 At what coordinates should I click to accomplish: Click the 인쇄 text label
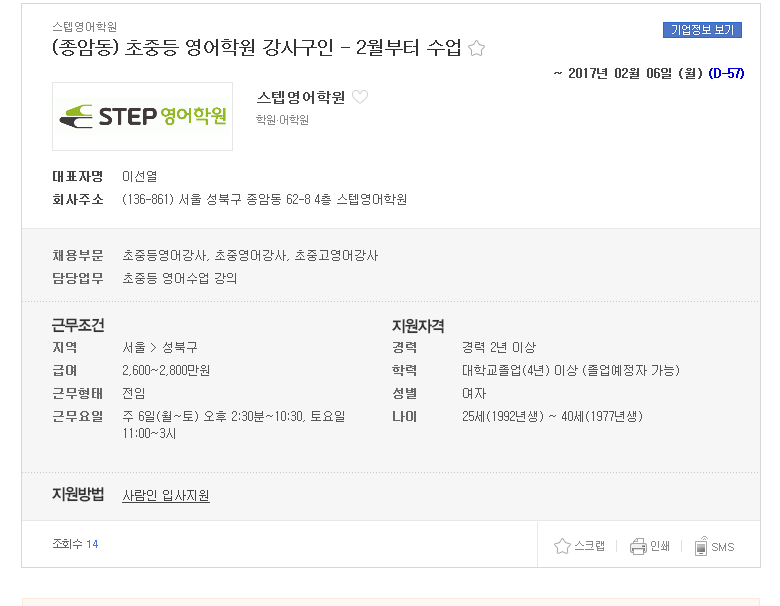coord(660,546)
